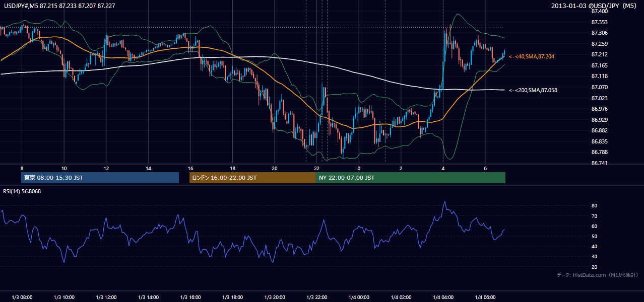Click hour label 4 under price chart
This screenshot has height=302, width=644.
pos(443,168)
